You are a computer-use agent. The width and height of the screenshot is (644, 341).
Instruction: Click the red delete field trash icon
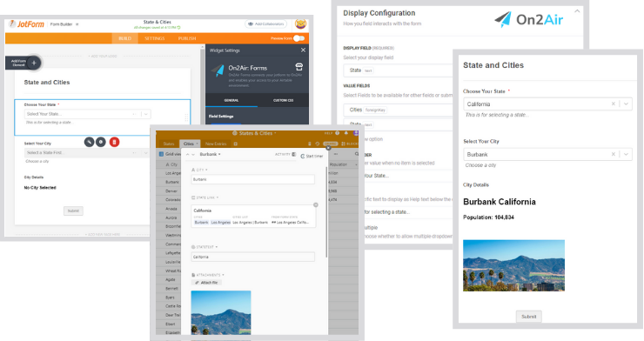pyautogui.click(x=114, y=142)
